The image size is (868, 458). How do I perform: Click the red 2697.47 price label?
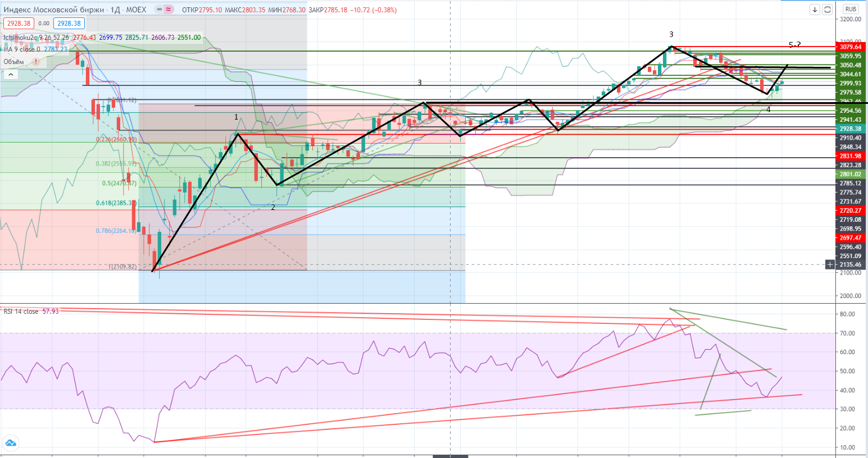[x=851, y=238]
